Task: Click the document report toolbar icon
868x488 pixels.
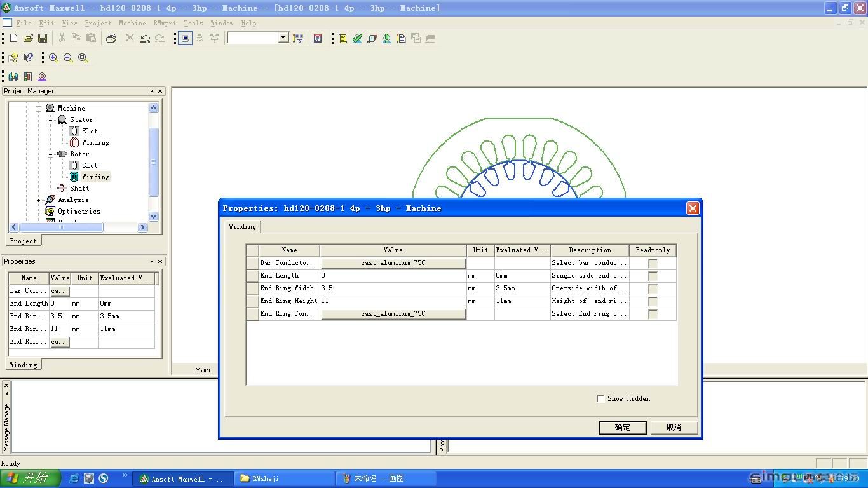Action: tap(401, 38)
